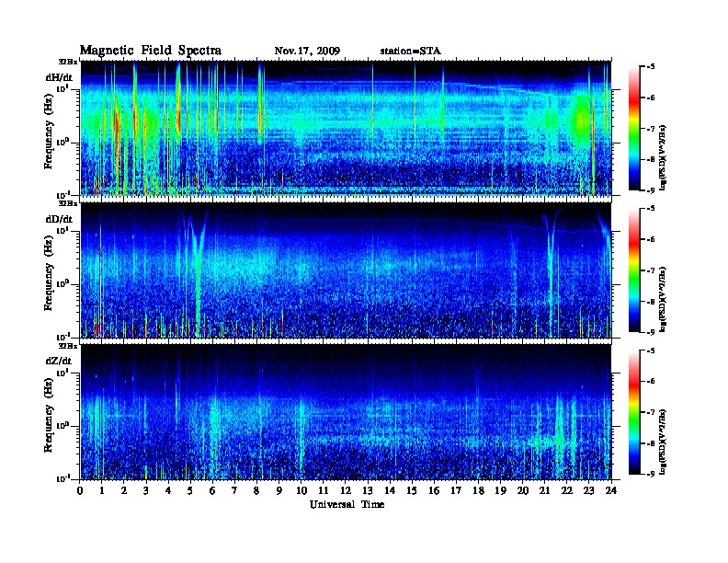Click hour 9 tick label on Universal Time axis
Viewport: 728px width, 563px height.
(279, 491)
